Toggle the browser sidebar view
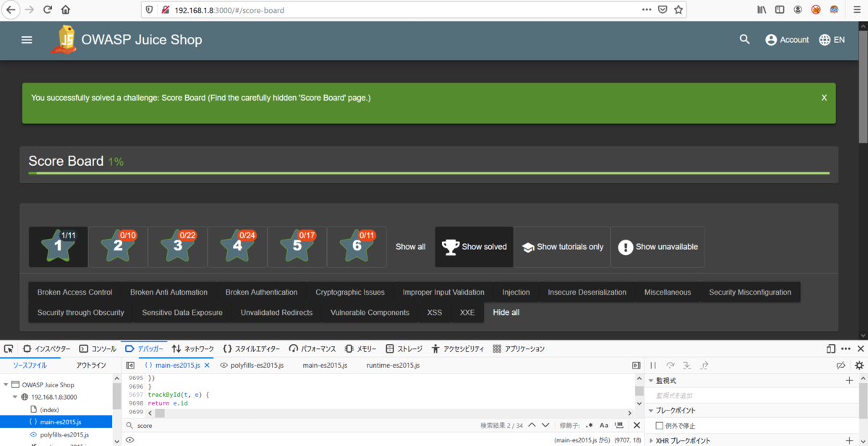The image size is (868, 446). (780, 10)
